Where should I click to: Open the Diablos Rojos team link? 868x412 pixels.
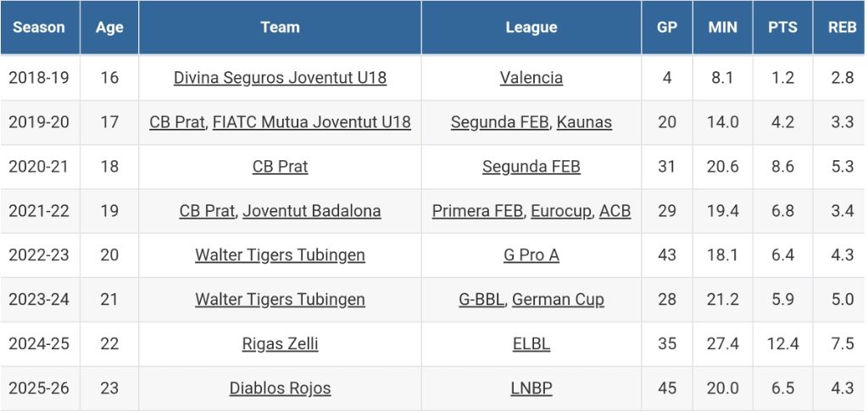(x=280, y=388)
